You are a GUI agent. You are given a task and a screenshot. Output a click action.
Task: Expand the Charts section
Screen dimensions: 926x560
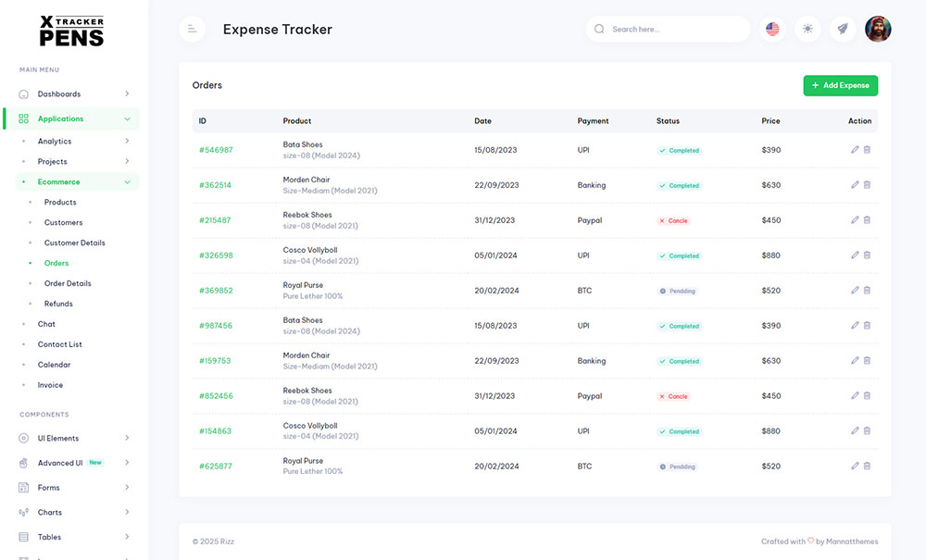tap(48, 512)
